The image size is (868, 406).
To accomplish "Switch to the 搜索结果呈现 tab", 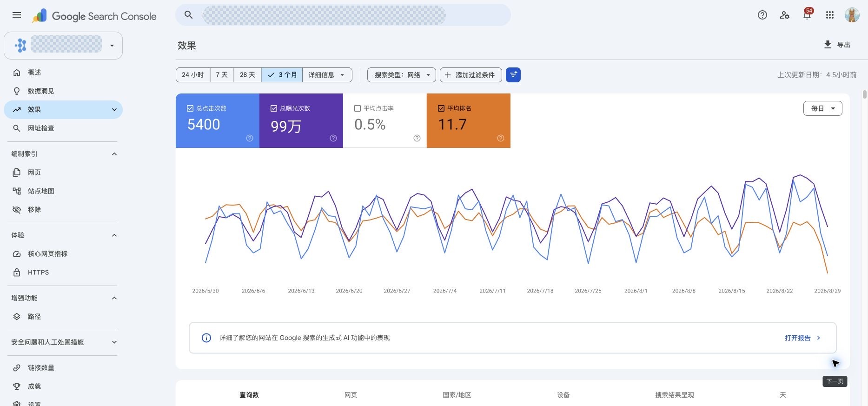I will (x=675, y=395).
